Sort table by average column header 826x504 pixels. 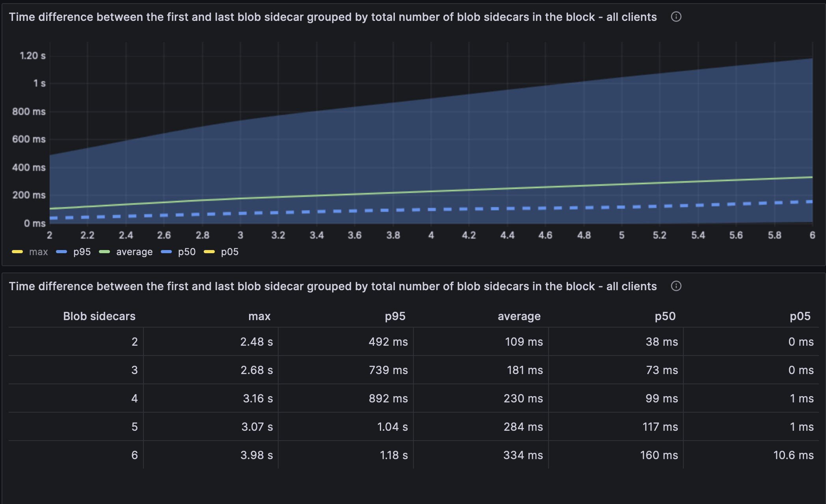coord(519,316)
